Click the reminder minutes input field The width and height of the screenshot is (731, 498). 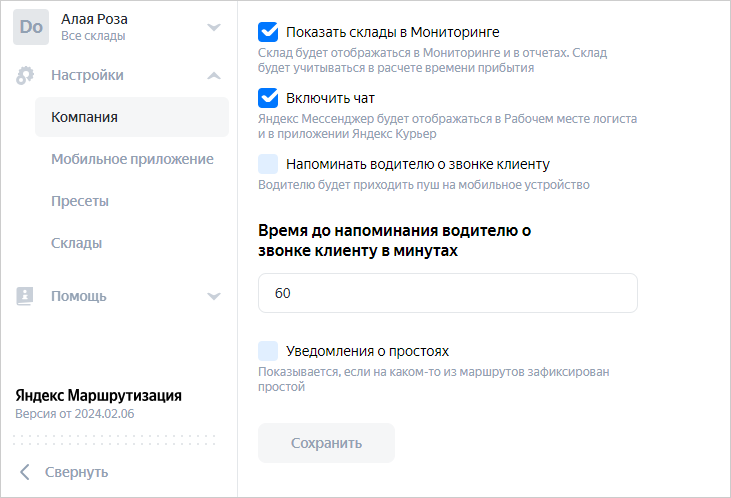(x=447, y=294)
